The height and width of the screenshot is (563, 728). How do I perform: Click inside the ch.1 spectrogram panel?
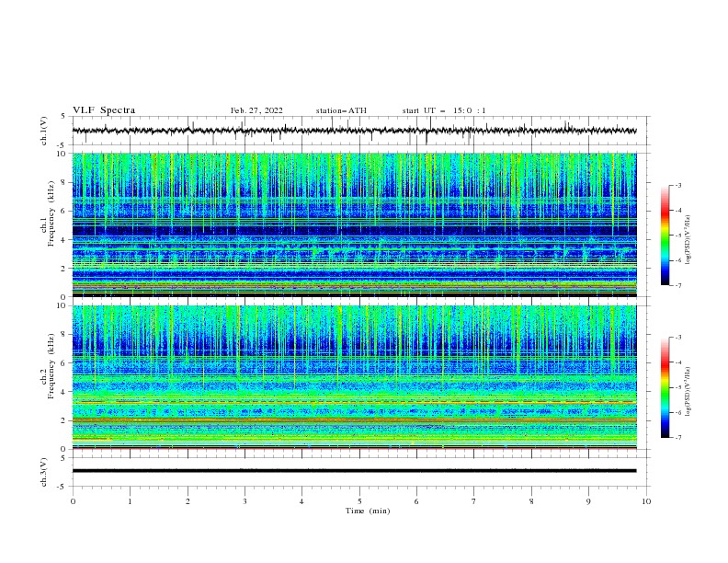354,224
